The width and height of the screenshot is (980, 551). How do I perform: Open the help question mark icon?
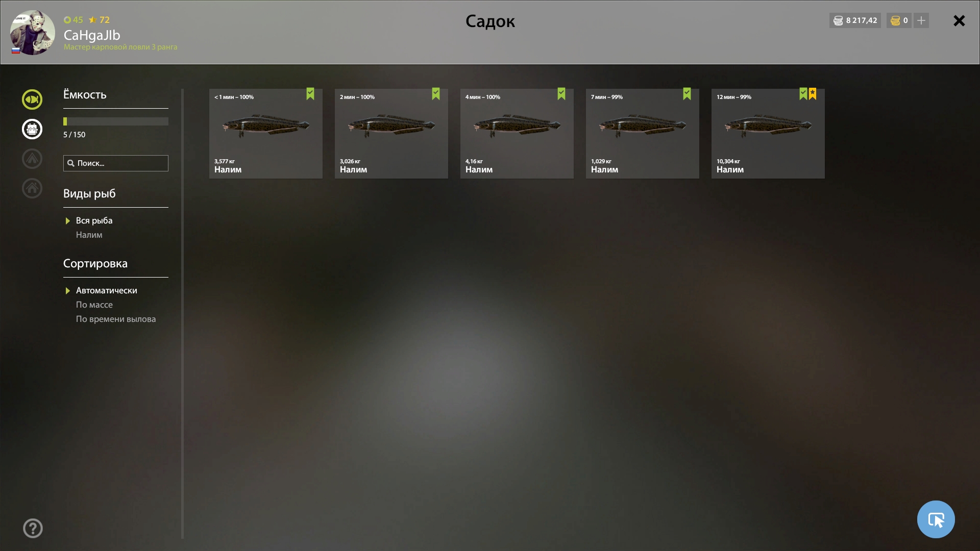33,528
